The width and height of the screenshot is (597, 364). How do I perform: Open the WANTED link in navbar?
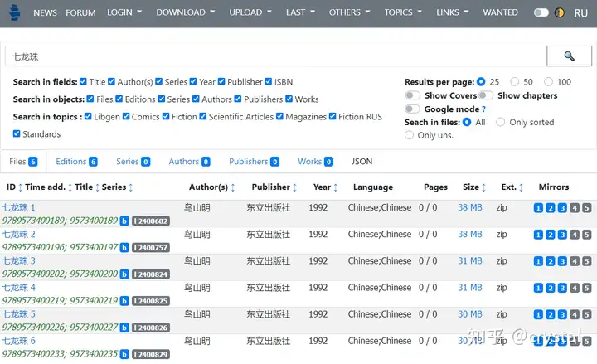(x=500, y=12)
